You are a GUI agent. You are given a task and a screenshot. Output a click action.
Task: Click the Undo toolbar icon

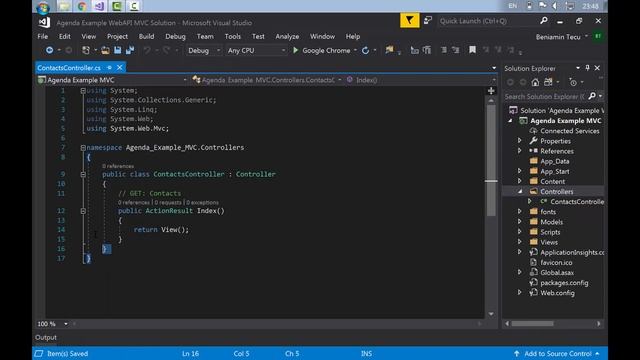147,50
